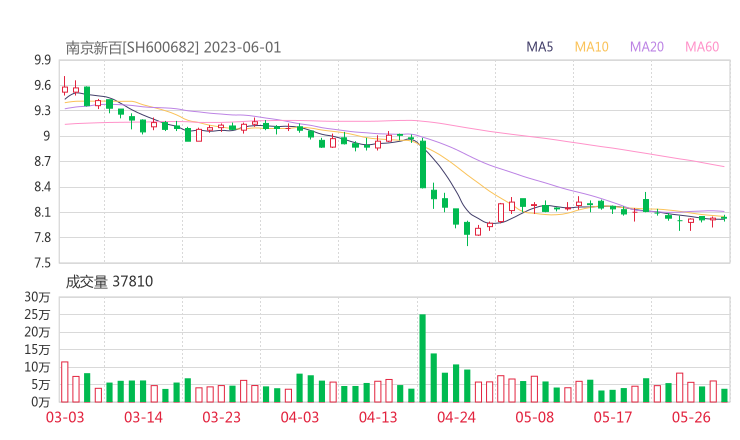Click the 03-23 date label
The width and height of the screenshot is (740, 440).
point(221,417)
